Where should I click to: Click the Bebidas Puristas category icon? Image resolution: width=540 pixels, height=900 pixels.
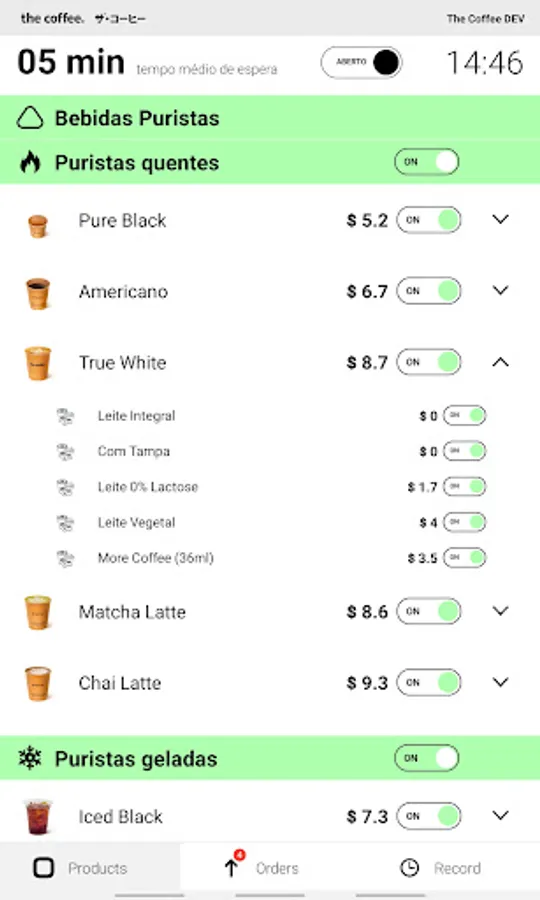coord(30,118)
